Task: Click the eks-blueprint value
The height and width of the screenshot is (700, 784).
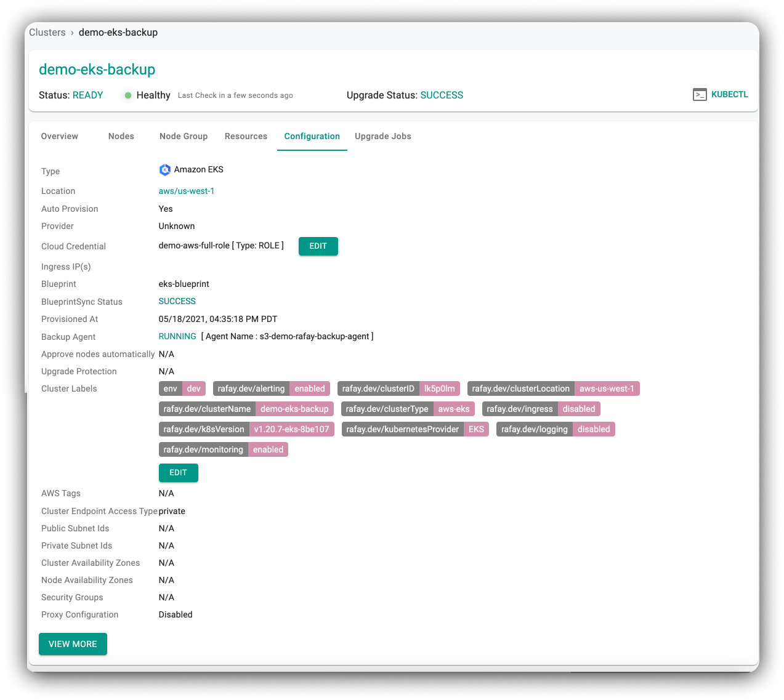Action: pos(184,284)
